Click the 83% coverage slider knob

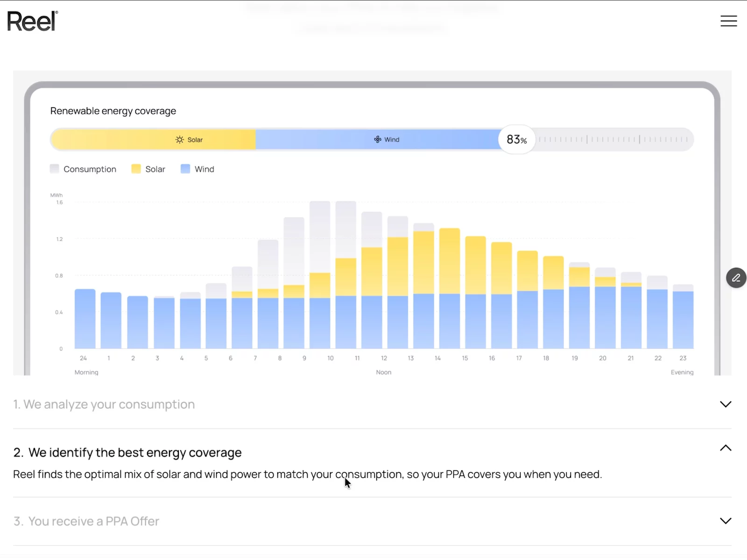(517, 140)
